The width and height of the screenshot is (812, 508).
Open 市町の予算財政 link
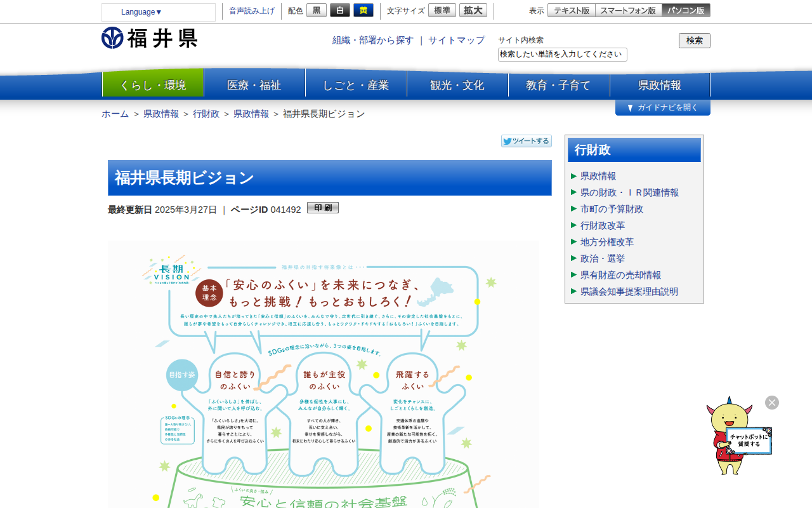coord(612,209)
